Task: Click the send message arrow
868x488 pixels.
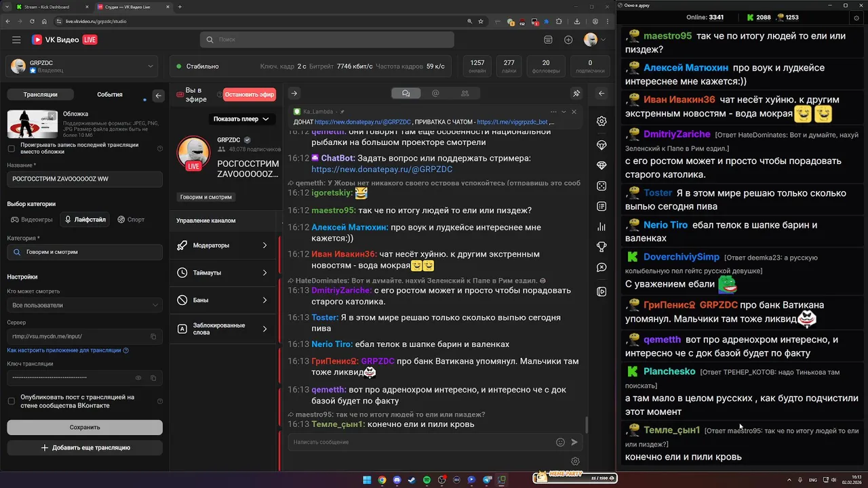Action: pyautogui.click(x=574, y=442)
